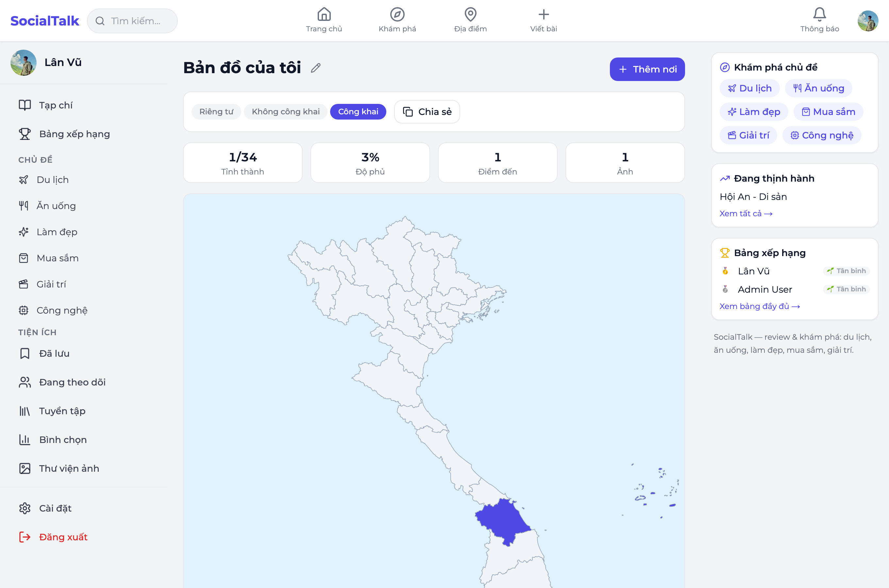
Task: Open the Xem bảng đầy đủ link
Action: [760, 306]
